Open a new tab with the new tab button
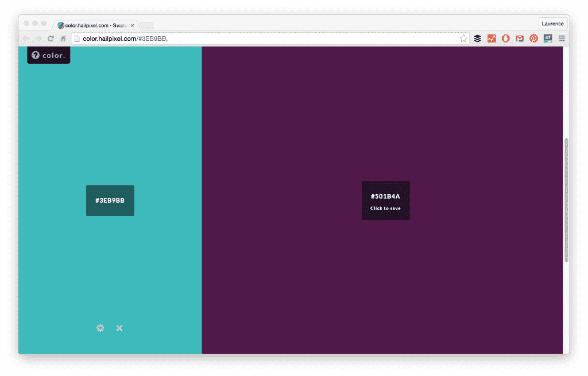This screenshot has height=376, width=588. 145,25
